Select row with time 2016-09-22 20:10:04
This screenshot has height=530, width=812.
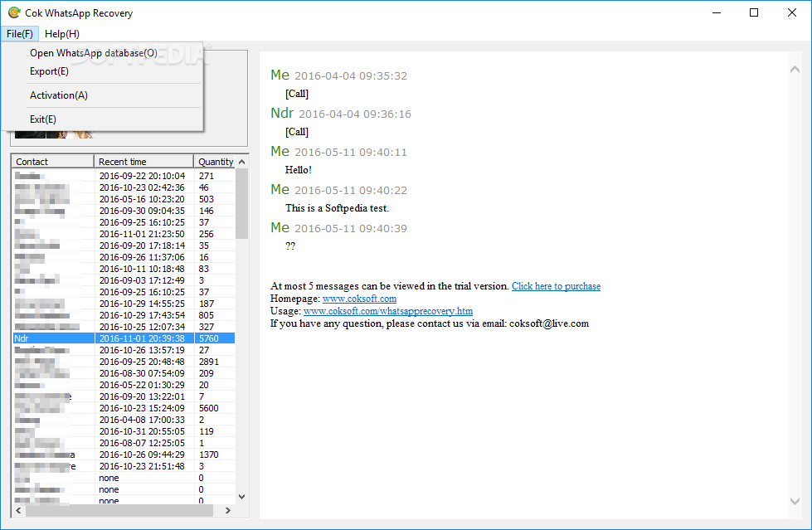coord(124,176)
